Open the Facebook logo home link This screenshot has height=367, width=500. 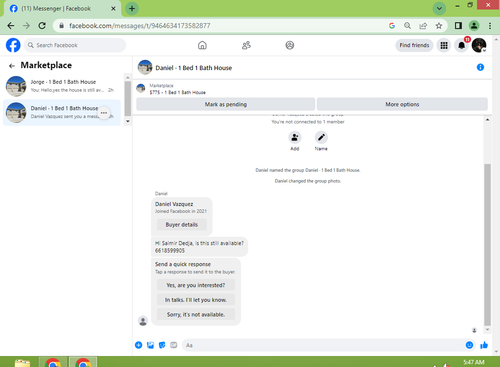(13, 45)
